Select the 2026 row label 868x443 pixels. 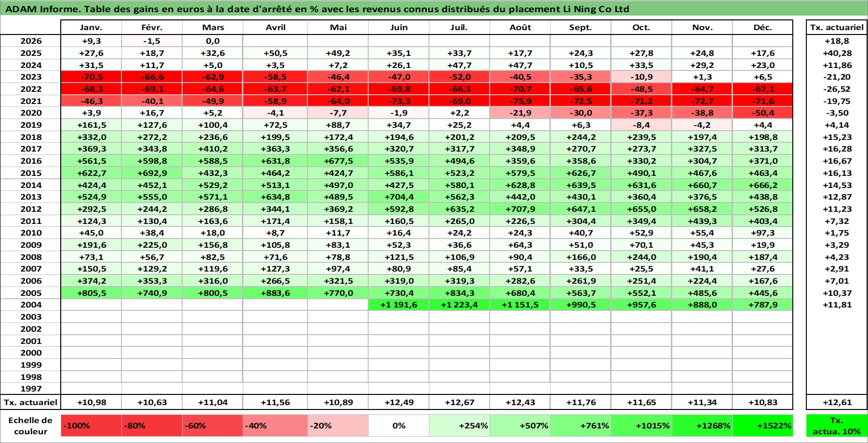tap(31, 41)
